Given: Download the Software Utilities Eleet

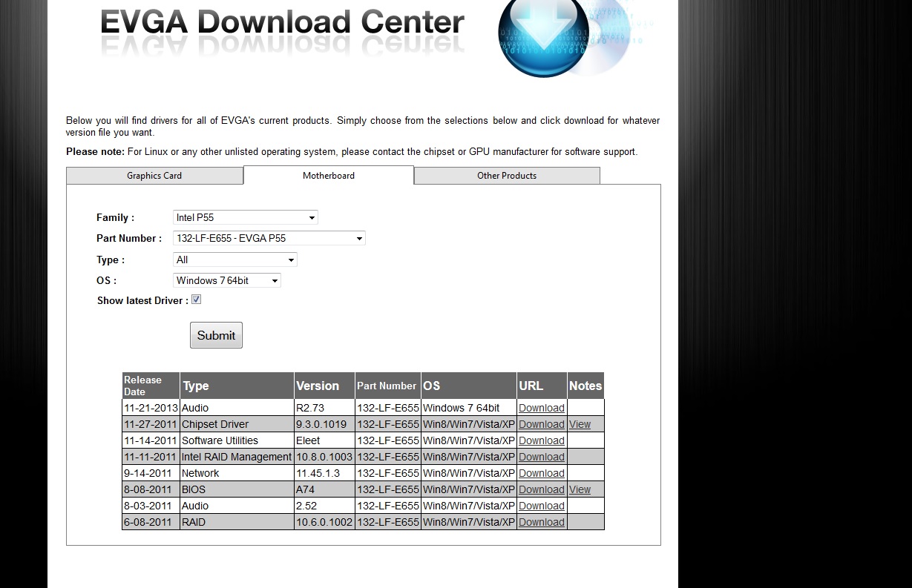Looking at the screenshot, I should click(542, 440).
